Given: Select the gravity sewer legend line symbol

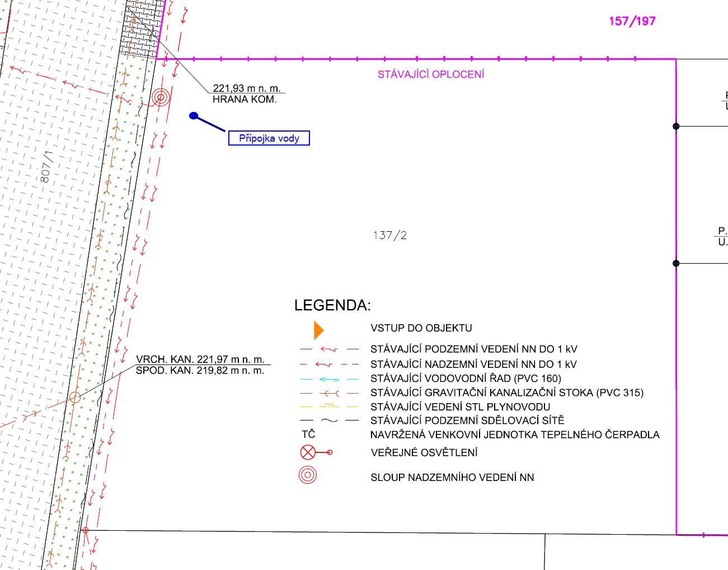Looking at the screenshot, I should pyautogui.click(x=329, y=393).
